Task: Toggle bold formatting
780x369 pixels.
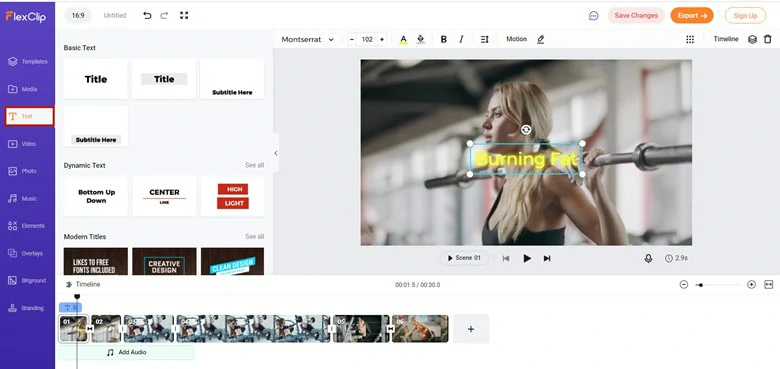Action: (444, 39)
